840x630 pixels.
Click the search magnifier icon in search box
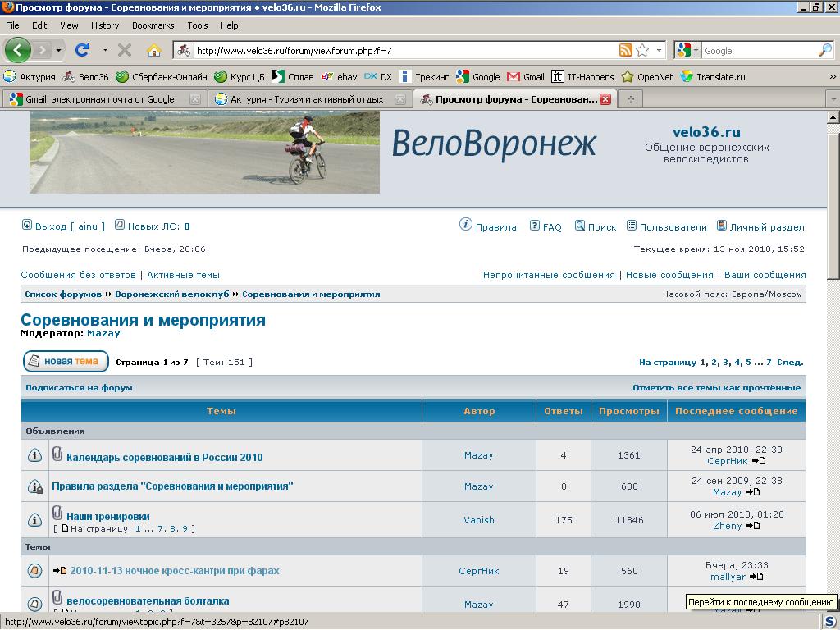pyautogui.click(x=824, y=50)
